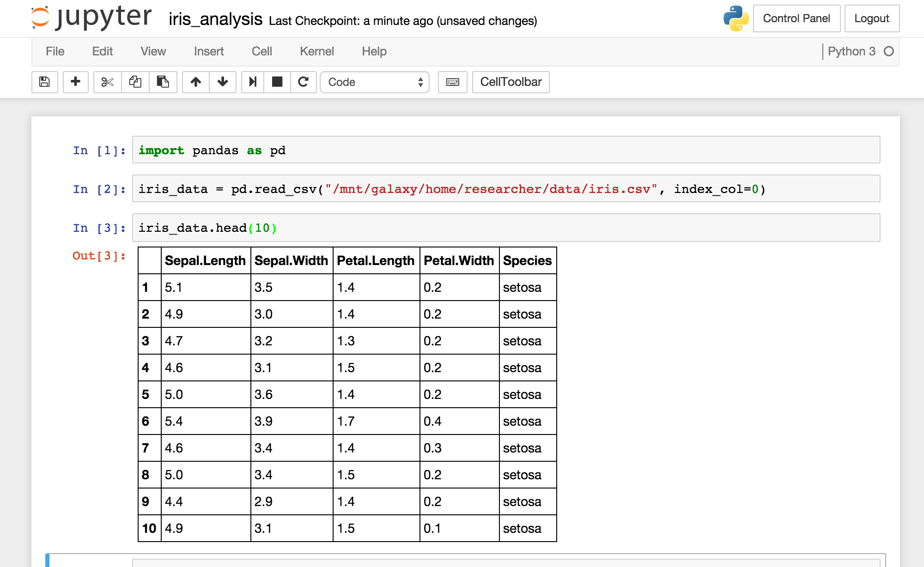
Task: Open the Insert menu
Action: 209,51
